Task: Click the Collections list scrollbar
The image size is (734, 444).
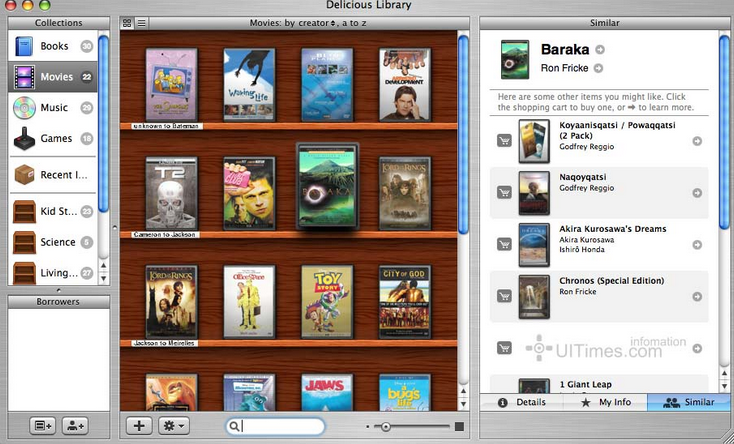Action: point(103,124)
